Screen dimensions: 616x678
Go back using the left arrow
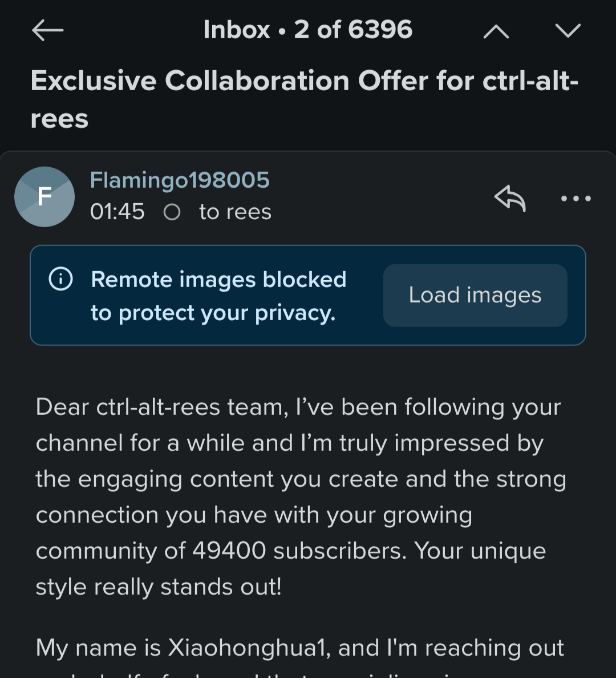tap(47, 30)
